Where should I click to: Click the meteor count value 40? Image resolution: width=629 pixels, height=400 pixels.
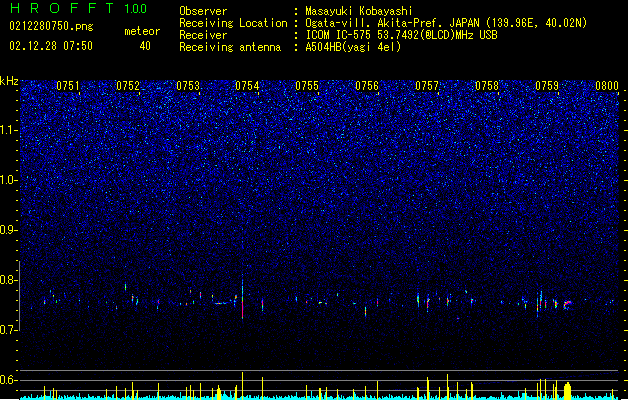(145, 46)
